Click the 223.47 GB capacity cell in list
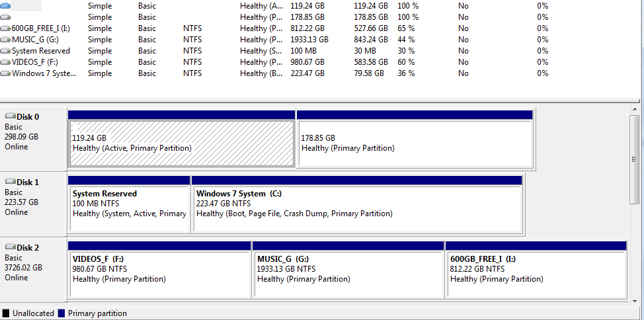 [307, 73]
